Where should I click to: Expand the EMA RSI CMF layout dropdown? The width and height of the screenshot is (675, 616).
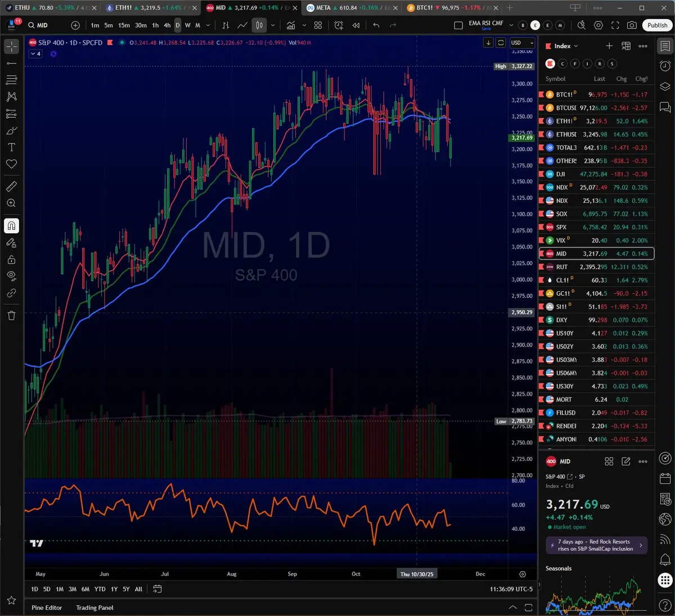[x=511, y=25]
